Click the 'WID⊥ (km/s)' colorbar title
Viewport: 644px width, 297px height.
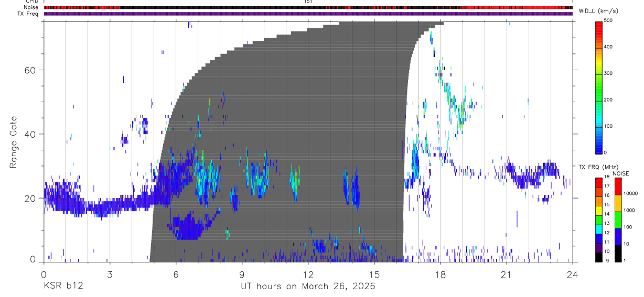coord(598,10)
